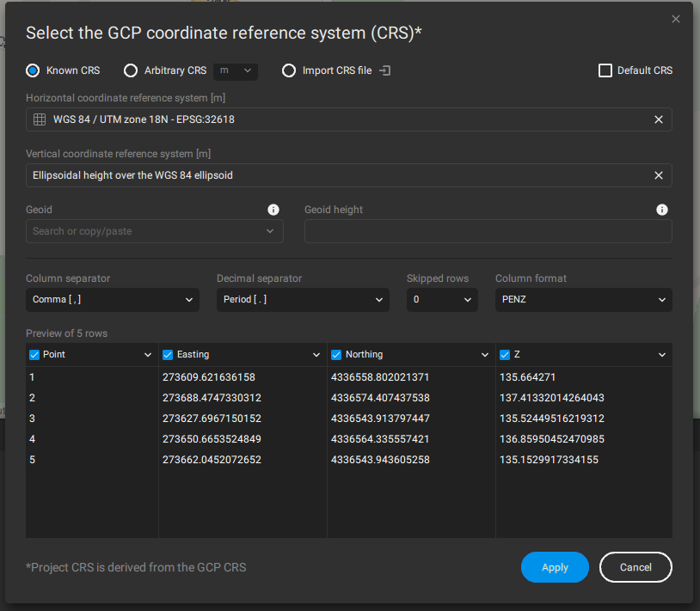Select Northing value 4336558.802021371
The width and height of the screenshot is (700, 611).
point(380,377)
